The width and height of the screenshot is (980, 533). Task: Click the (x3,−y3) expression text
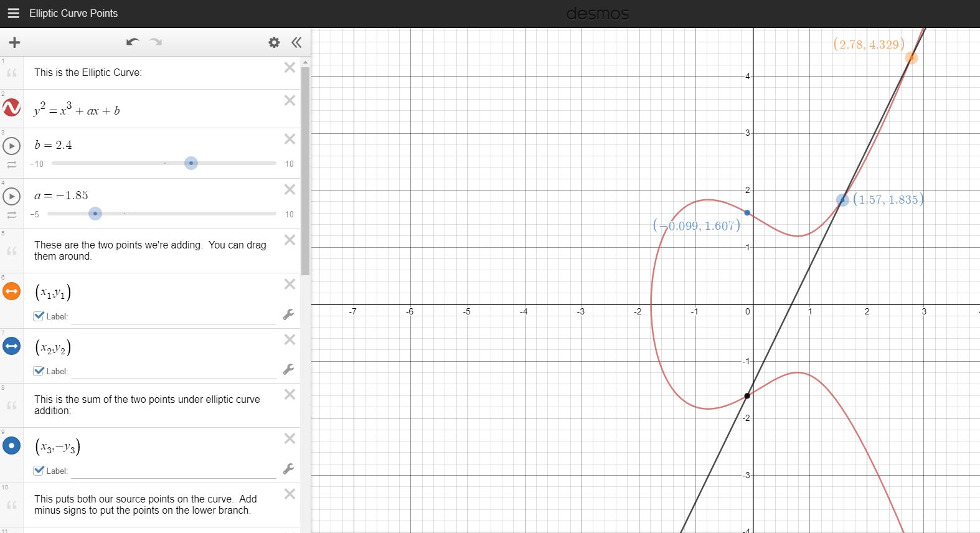tap(57, 446)
